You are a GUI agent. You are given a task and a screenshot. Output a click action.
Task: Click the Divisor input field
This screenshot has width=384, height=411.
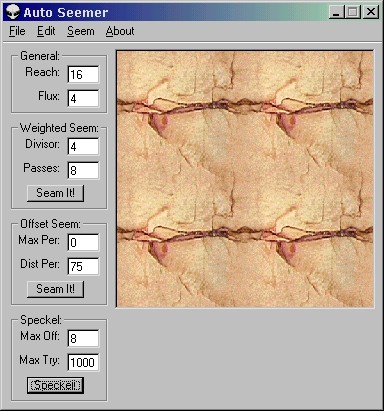(83, 146)
